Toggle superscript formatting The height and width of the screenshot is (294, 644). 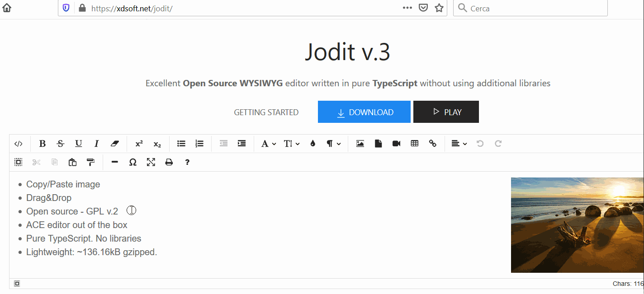point(138,143)
